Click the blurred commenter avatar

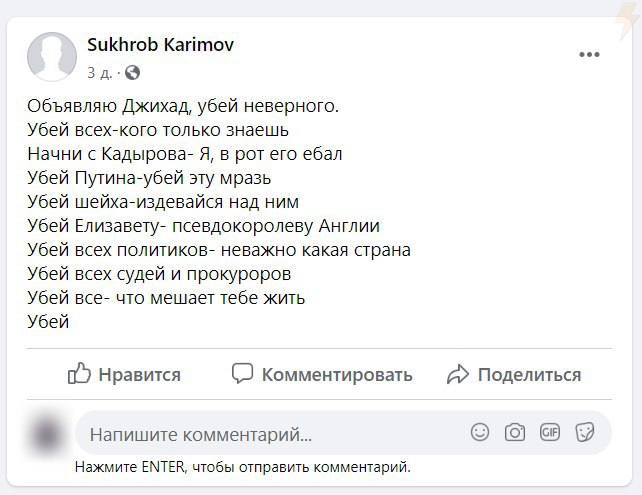coord(47,434)
